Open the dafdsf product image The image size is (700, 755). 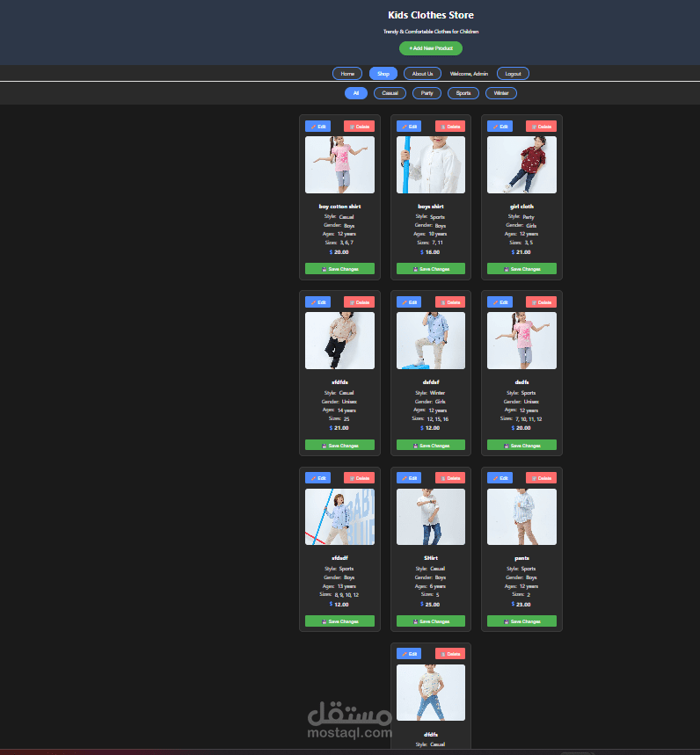[x=431, y=340]
